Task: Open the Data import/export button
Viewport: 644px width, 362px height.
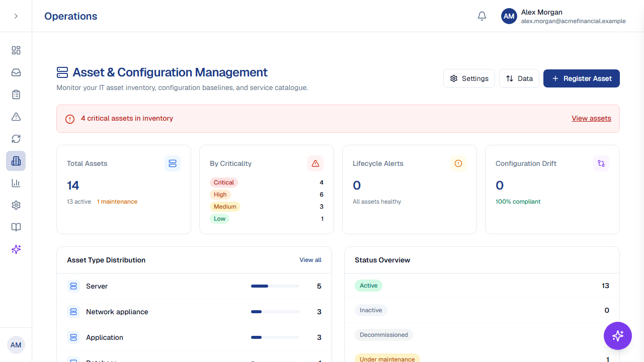Action: coord(519,78)
